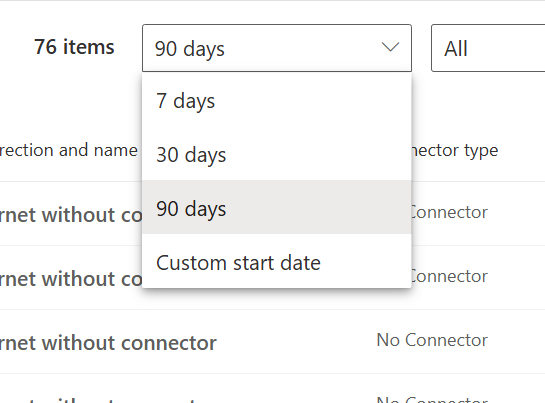Click the first row's Connector type cell

449,212
